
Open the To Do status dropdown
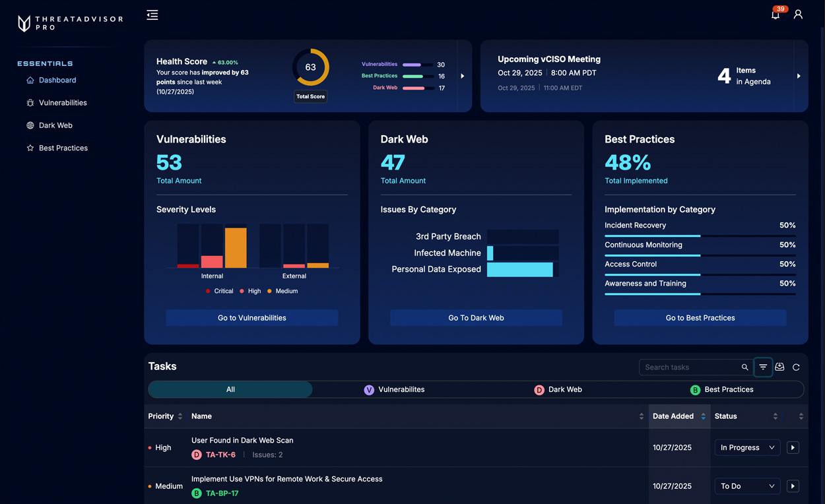click(x=747, y=486)
